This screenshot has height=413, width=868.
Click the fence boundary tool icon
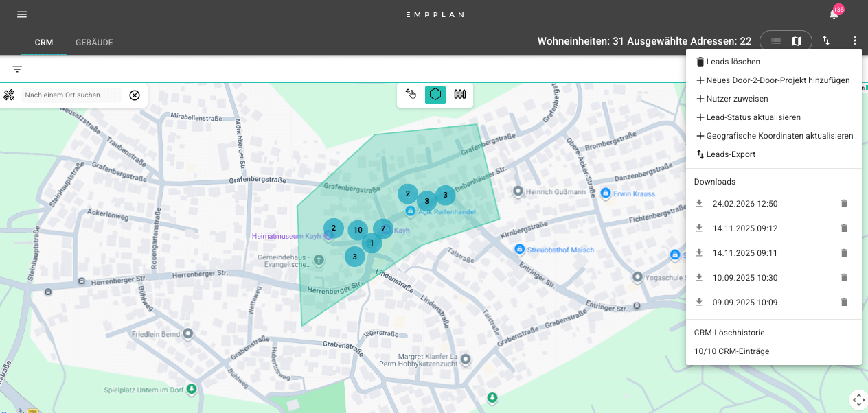[x=460, y=95]
